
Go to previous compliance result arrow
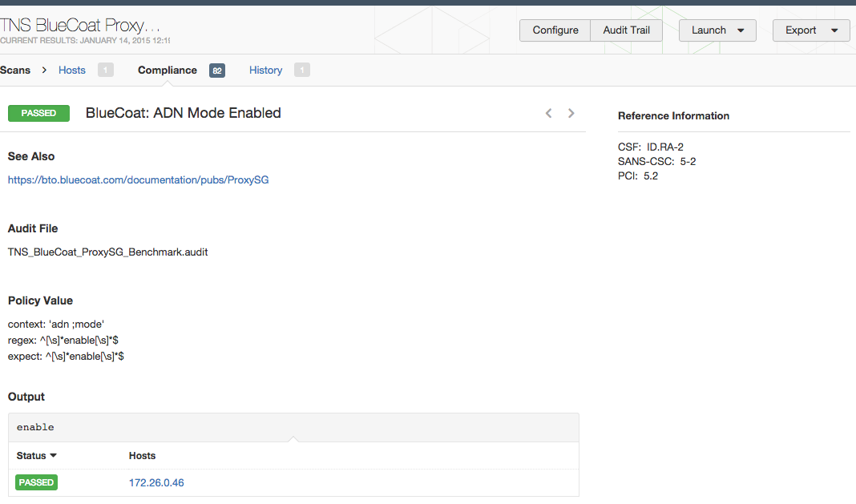click(x=549, y=113)
